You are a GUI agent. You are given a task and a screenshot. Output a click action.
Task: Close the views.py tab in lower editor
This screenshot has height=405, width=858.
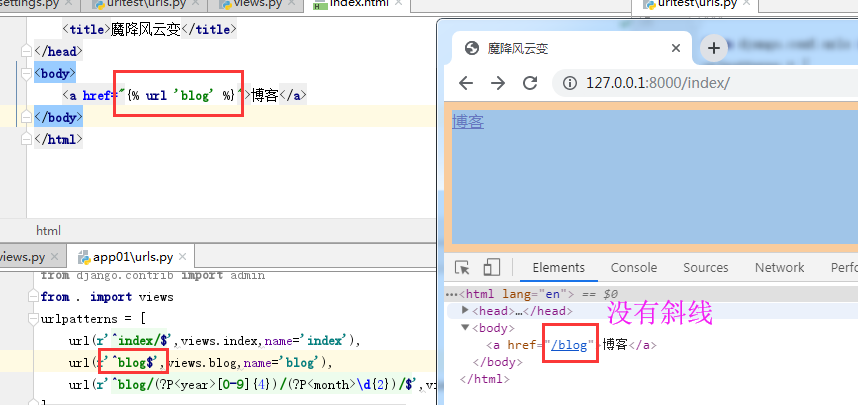click(54, 257)
